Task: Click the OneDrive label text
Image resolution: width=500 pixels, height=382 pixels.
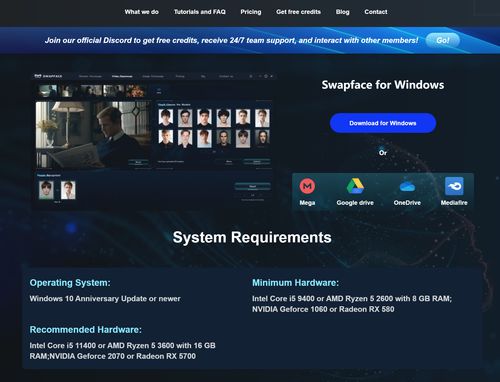Action: [407, 203]
